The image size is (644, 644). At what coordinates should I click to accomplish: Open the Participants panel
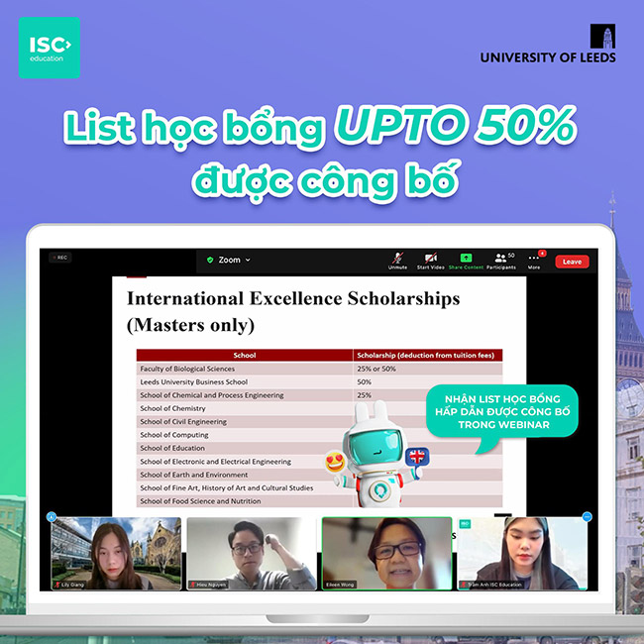(501, 261)
